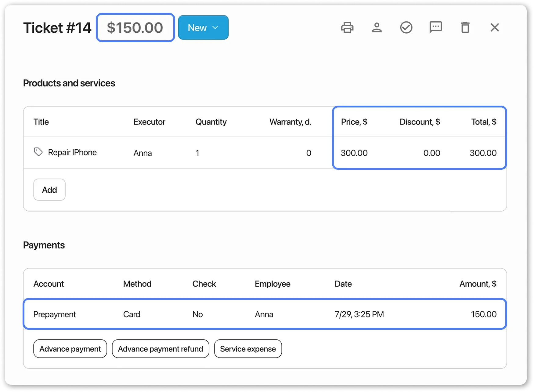The height and width of the screenshot is (392, 534).
Task: Change the 300.00 price for Repair IPhone
Action: coord(354,153)
